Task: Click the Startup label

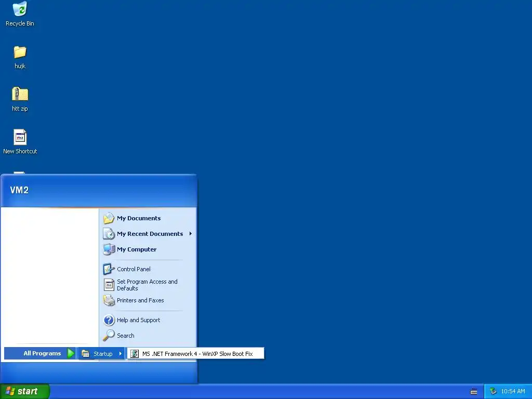Action: [x=103, y=354]
